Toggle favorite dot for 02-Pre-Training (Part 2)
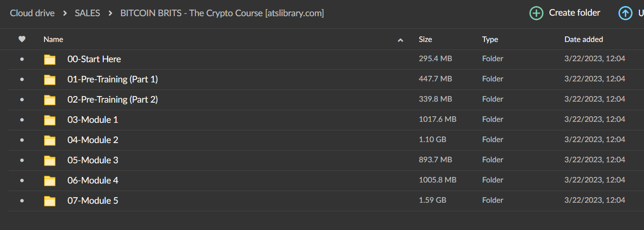Screen dimensions: 644x230 (22, 100)
